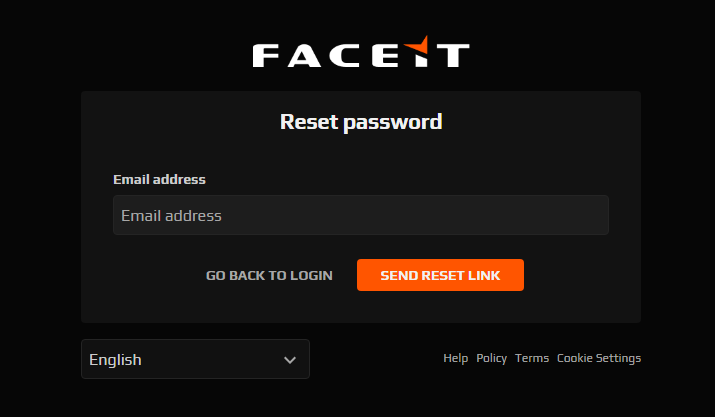Open the Help link
Image resolution: width=715 pixels, height=417 pixels.
pyautogui.click(x=456, y=358)
